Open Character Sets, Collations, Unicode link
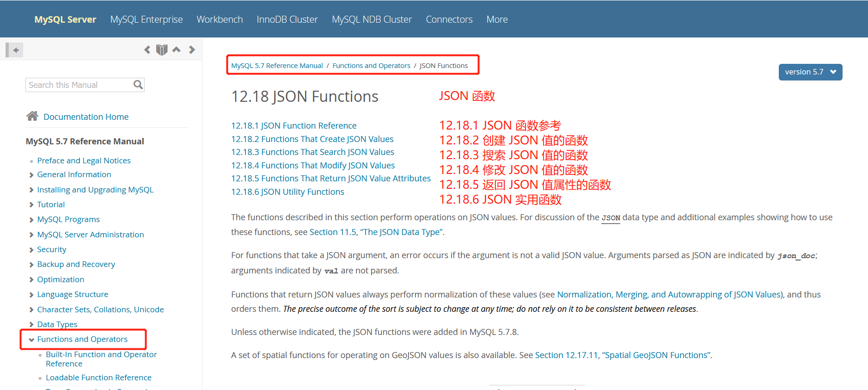868x390 pixels. pyautogui.click(x=100, y=310)
